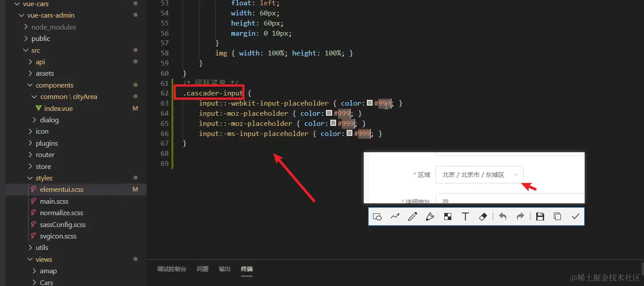Viewport: 644px width, 286px height.
Task: Collapse the vue-cars-admin folder
Action: (x=22, y=15)
